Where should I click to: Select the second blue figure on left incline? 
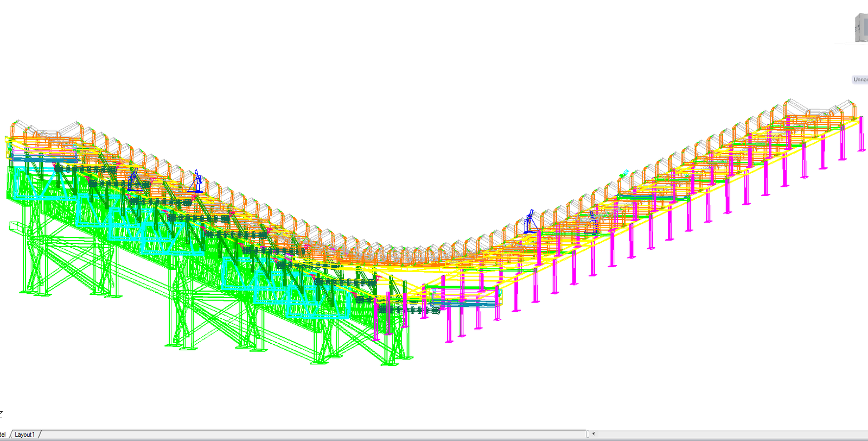tap(196, 182)
